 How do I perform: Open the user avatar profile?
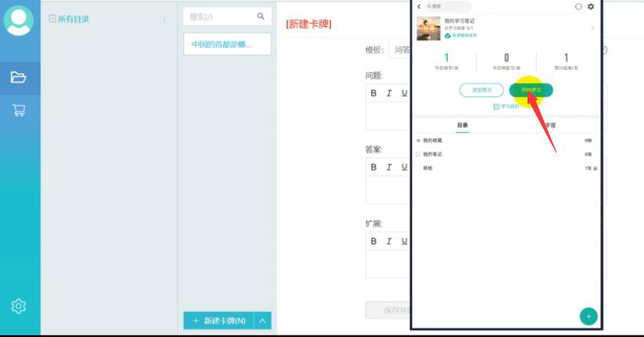(x=19, y=20)
